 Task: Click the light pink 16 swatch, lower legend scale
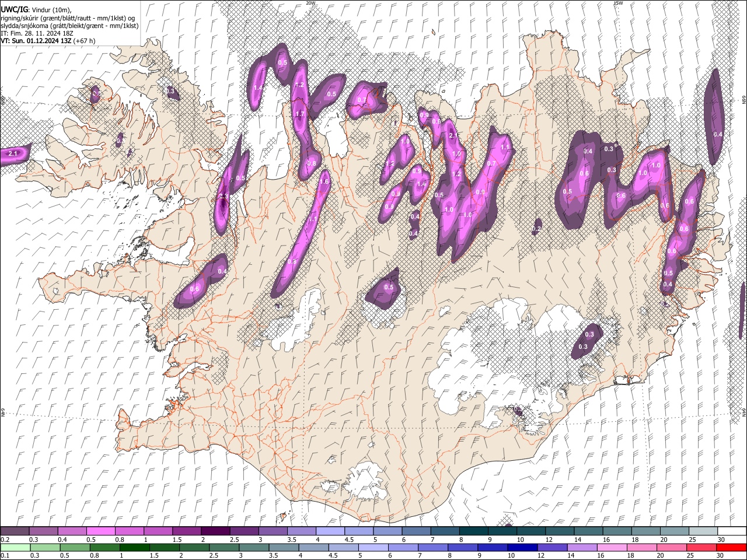612,547
